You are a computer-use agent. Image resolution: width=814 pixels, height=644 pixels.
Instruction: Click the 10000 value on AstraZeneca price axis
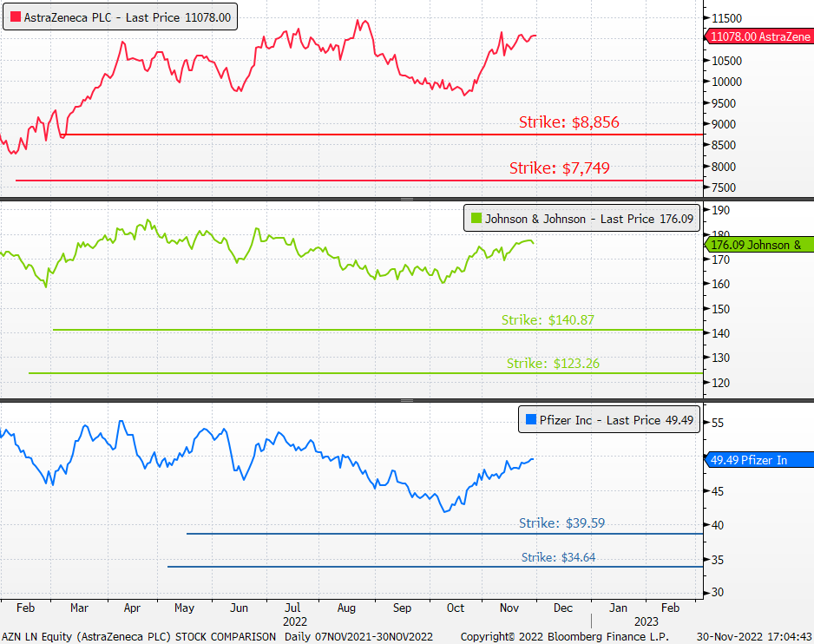pyautogui.click(x=727, y=82)
